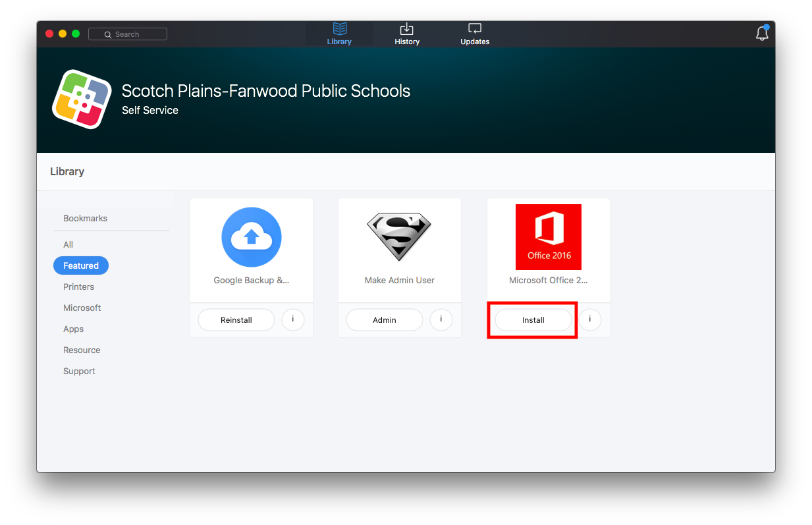Viewport: 812px width, 525px height.
Task: Open the Library tab
Action: 339,34
